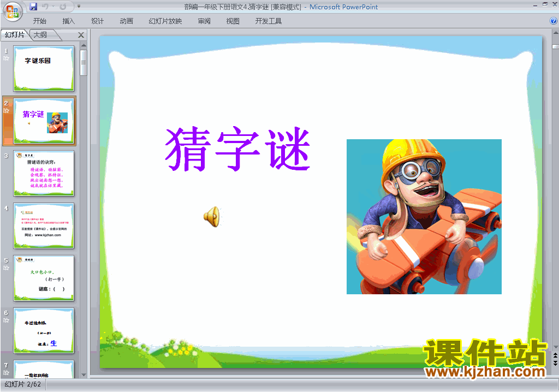This screenshot has width=559, height=392.
Task: Click animation star icon beside slide 7
Action: click(x=6, y=373)
